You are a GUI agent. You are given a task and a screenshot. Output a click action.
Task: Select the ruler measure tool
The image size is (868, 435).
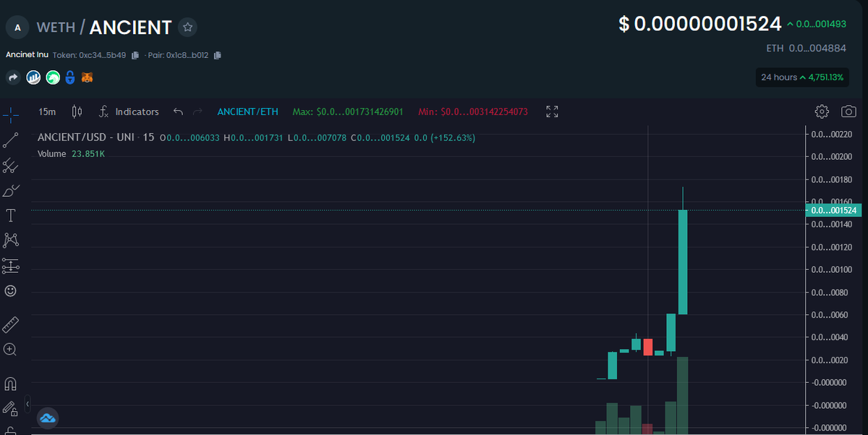click(x=11, y=324)
